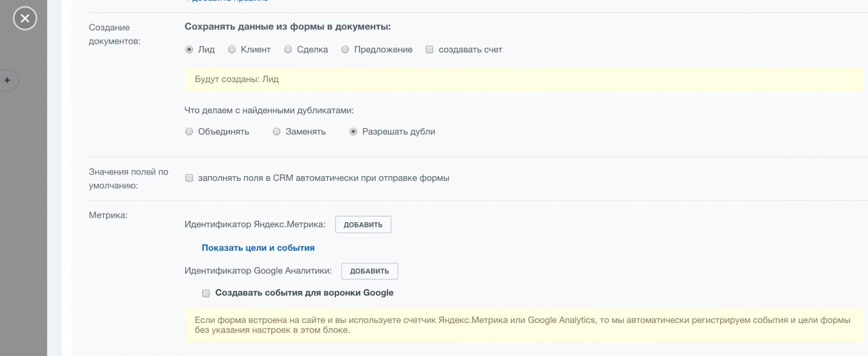
Task: Click the Создание документов section label
Action: point(115,34)
